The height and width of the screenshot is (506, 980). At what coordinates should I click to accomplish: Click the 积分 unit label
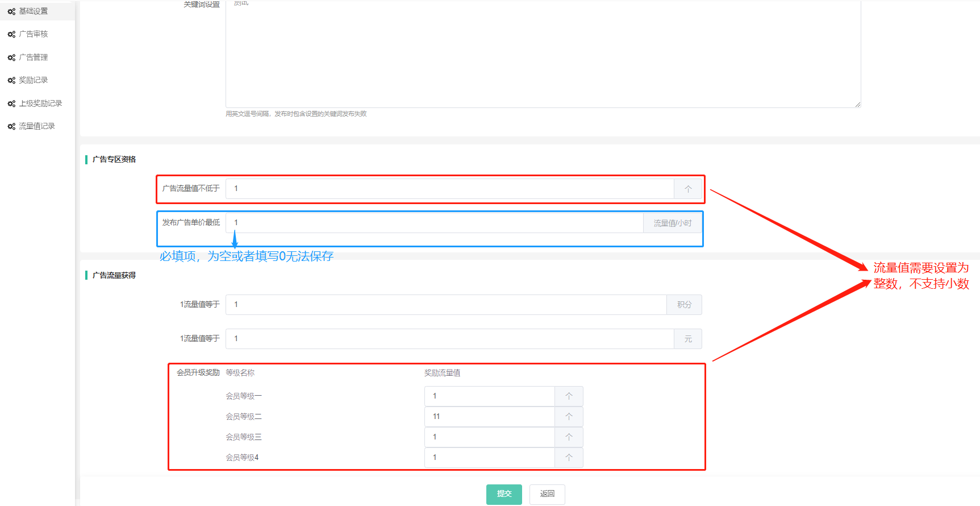685,305
